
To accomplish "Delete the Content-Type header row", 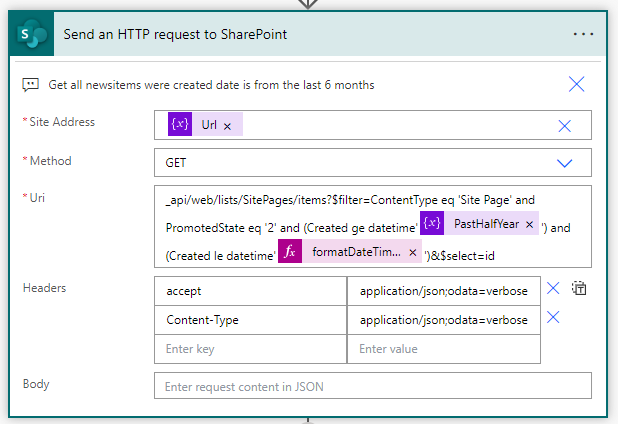I will click(x=553, y=317).
